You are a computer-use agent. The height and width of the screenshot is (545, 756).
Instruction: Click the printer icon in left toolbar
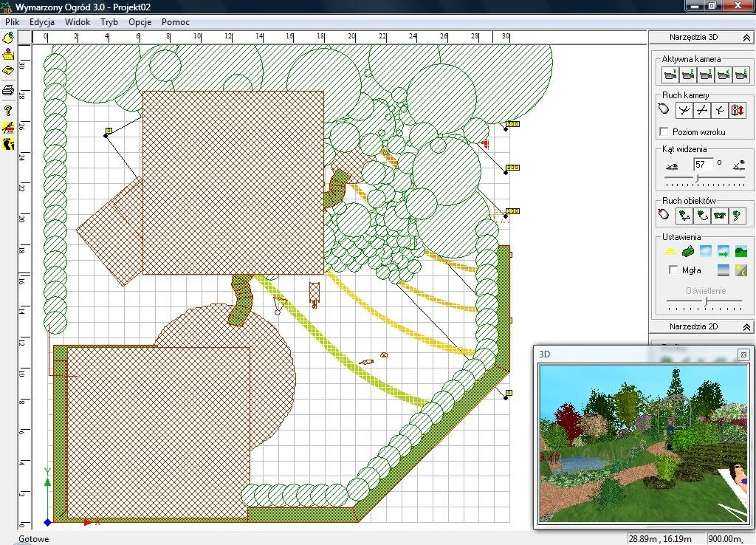click(x=8, y=90)
